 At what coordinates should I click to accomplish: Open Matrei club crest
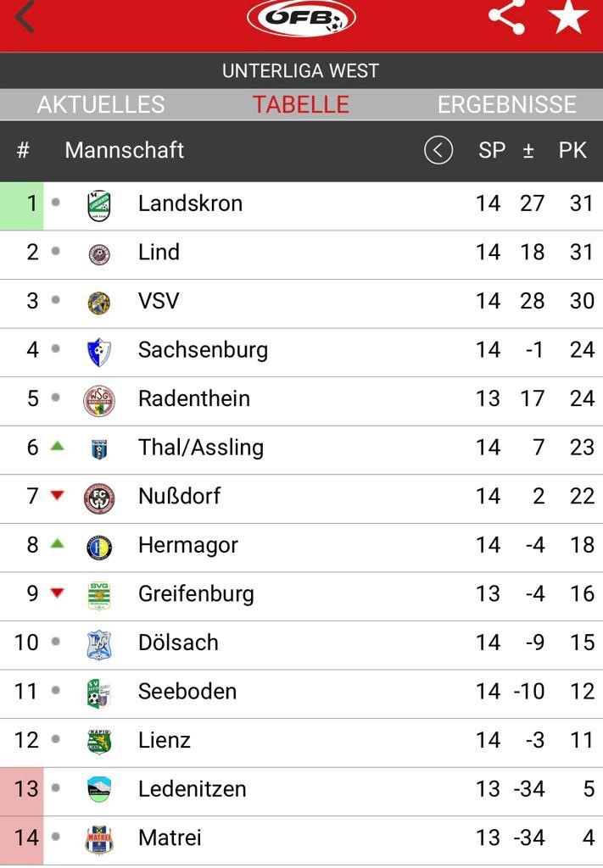(x=99, y=840)
